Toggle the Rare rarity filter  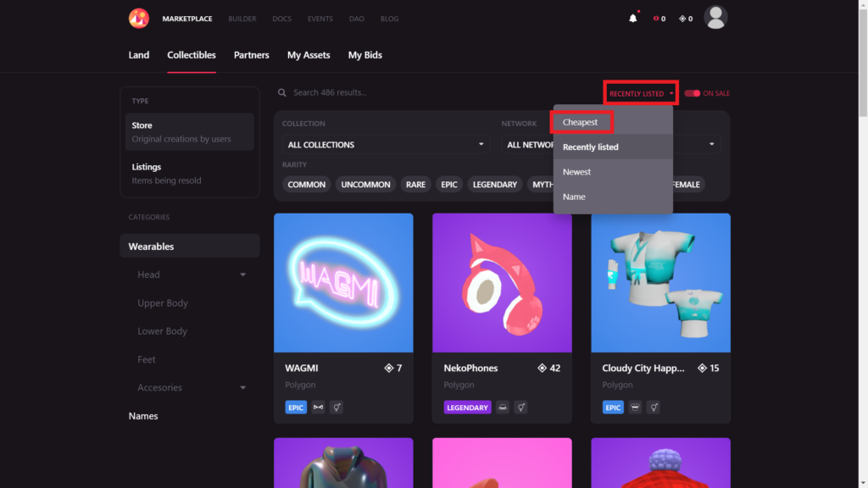coord(415,184)
